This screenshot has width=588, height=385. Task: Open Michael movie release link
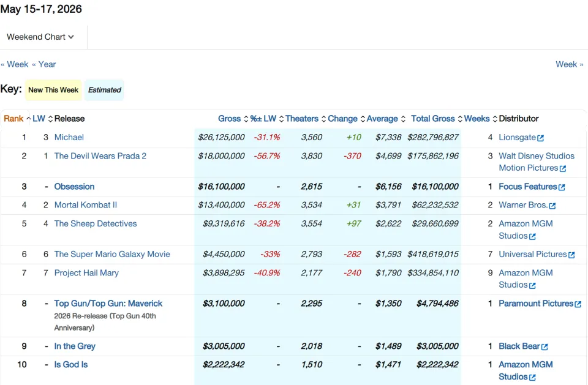coord(69,137)
